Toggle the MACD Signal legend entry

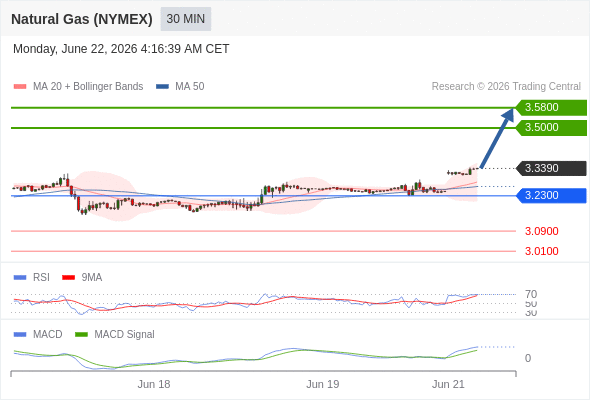115,334
